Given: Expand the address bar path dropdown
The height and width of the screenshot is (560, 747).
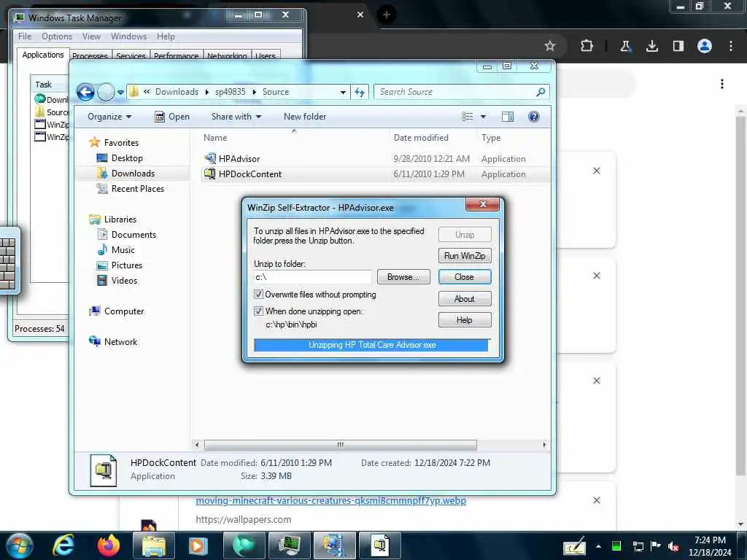Looking at the screenshot, I should [x=343, y=93].
